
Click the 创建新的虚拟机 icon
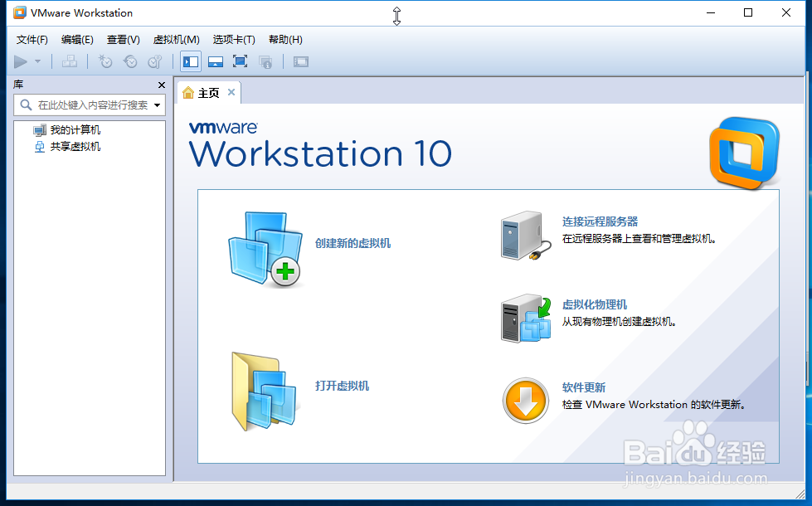tap(265, 249)
